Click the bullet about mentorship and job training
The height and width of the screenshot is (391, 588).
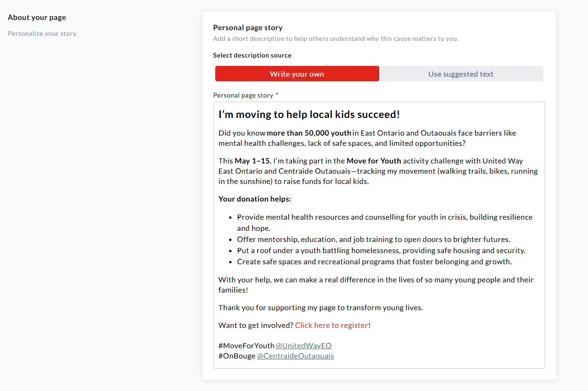click(x=373, y=239)
